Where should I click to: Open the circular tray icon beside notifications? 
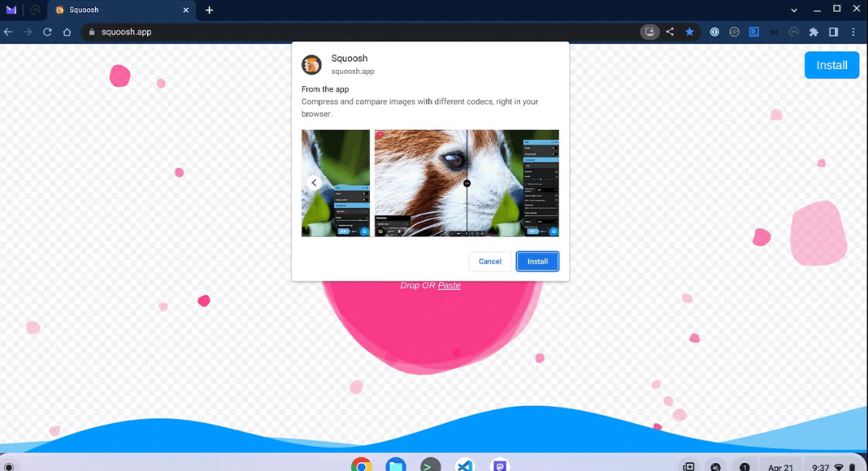pyautogui.click(x=716, y=467)
